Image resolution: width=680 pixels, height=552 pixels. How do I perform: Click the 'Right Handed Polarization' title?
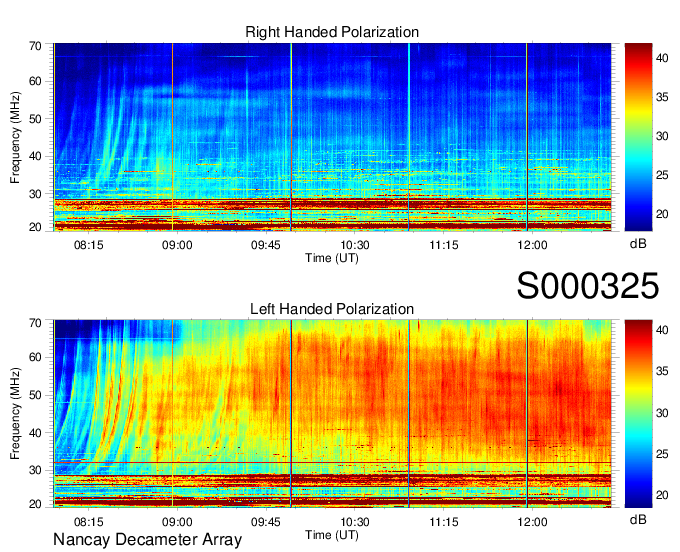pos(332,32)
